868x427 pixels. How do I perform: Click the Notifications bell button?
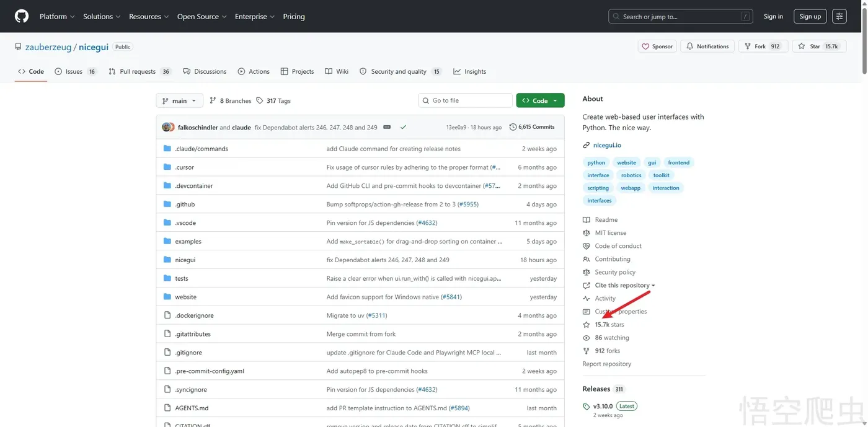click(707, 46)
